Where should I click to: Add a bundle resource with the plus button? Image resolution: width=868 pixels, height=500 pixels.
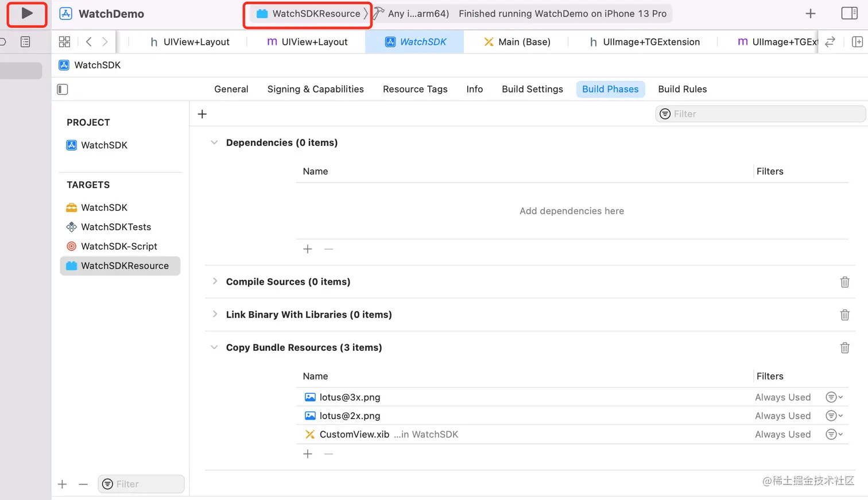tap(308, 454)
